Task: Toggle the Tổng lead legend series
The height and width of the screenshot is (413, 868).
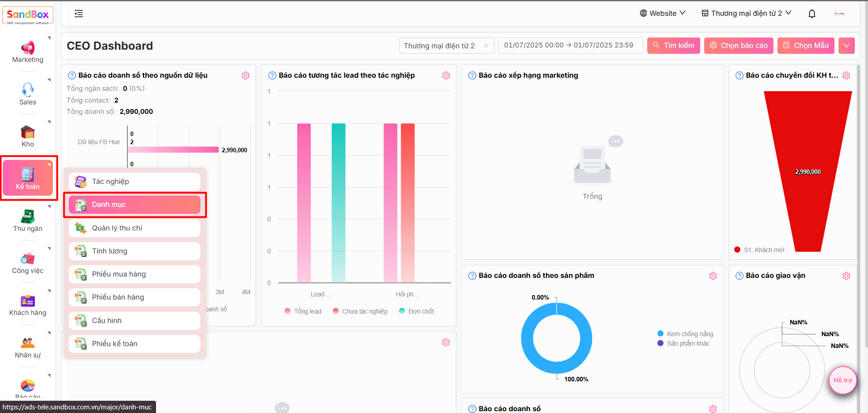Action: pos(303,311)
